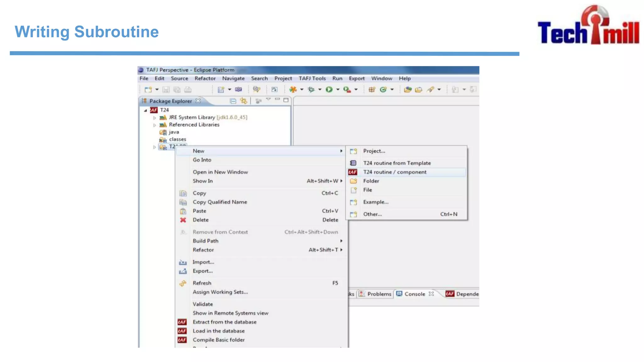
Task: Select T24 routine / component menu entry
Action: coord(395,172)
